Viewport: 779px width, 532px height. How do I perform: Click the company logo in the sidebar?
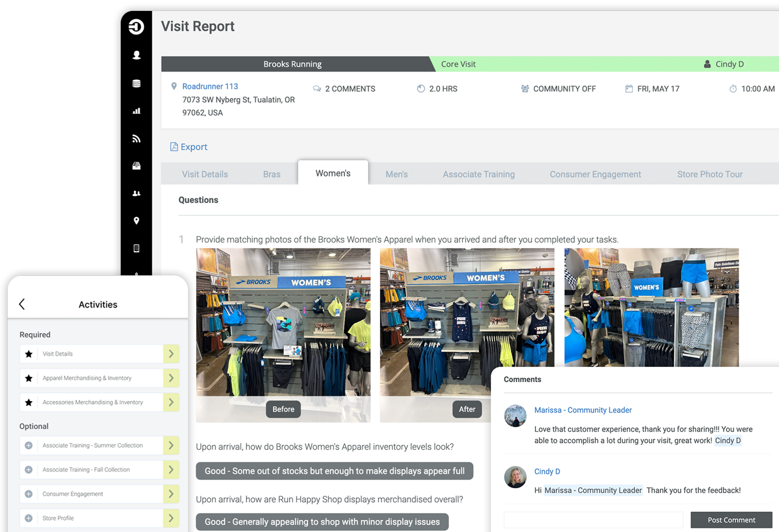click(x=136, y=27)
